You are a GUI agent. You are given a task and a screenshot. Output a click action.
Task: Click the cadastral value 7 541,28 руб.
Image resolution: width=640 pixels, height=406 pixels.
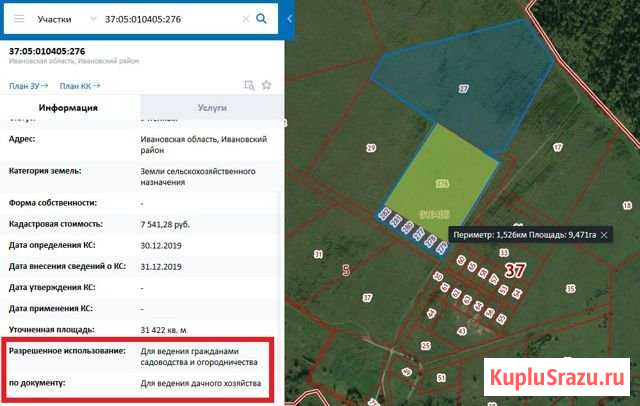click(x=165, y=224)
